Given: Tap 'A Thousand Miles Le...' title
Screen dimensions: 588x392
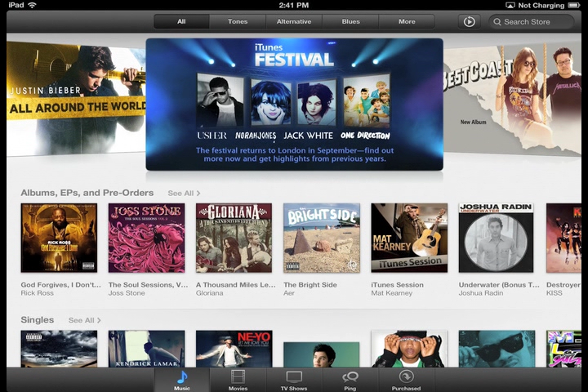Looking at the screenshot, I should (x=235, y=285).
